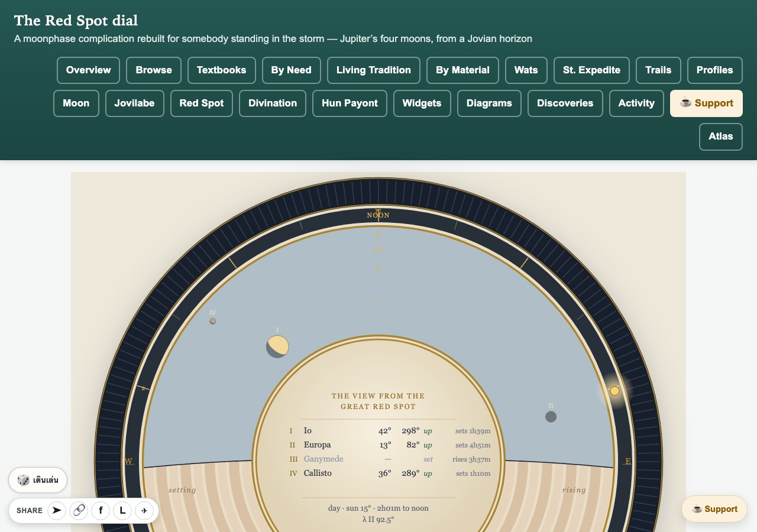The height and width of the screenshot is (532, 757).
Task: Open the Trails page
Action: (658, 70)
